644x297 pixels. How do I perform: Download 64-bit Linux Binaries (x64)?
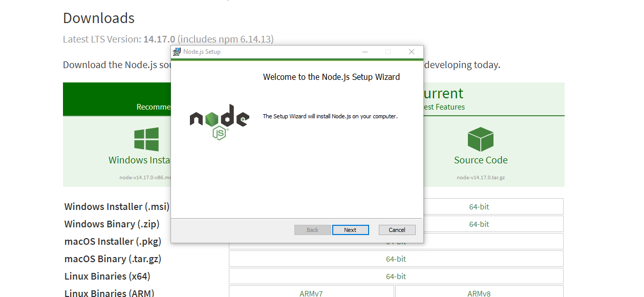(x=396, y=277)
